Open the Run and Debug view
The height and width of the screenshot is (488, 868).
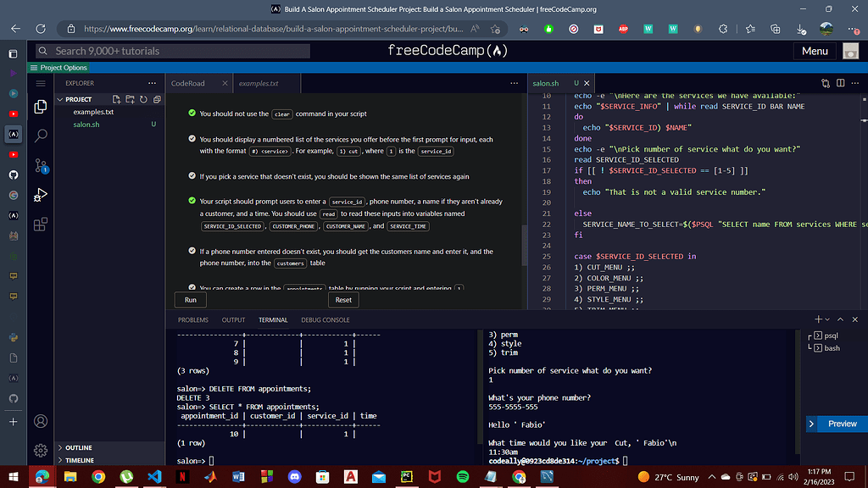tap(40, 195)
